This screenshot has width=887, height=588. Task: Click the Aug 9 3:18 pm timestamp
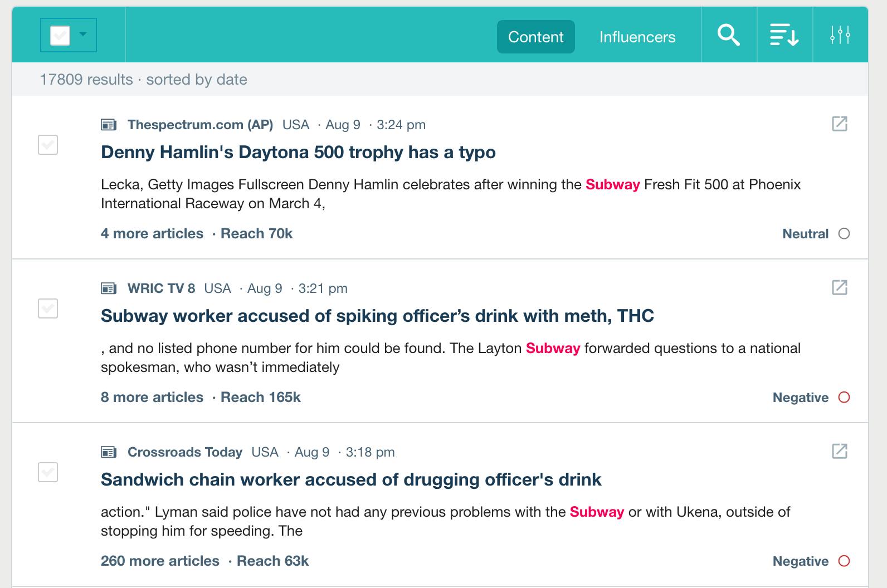coord(345,452)
